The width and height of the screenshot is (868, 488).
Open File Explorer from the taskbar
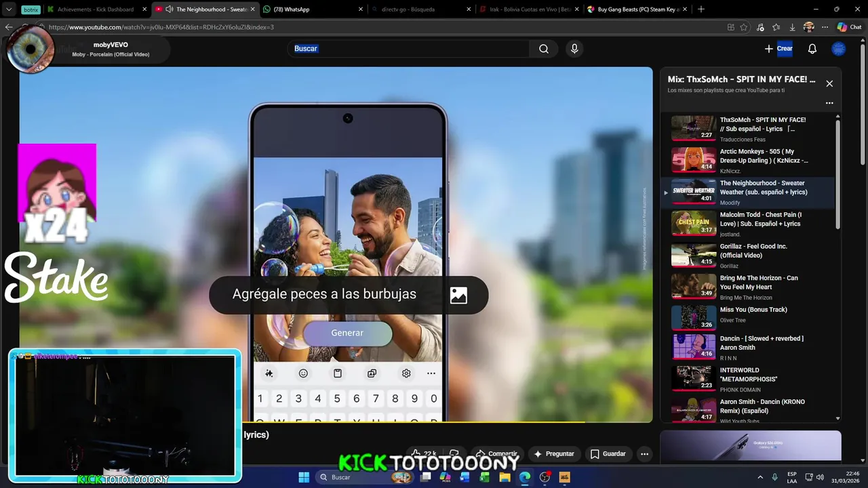pyautogui.click(x=505, y=477)
